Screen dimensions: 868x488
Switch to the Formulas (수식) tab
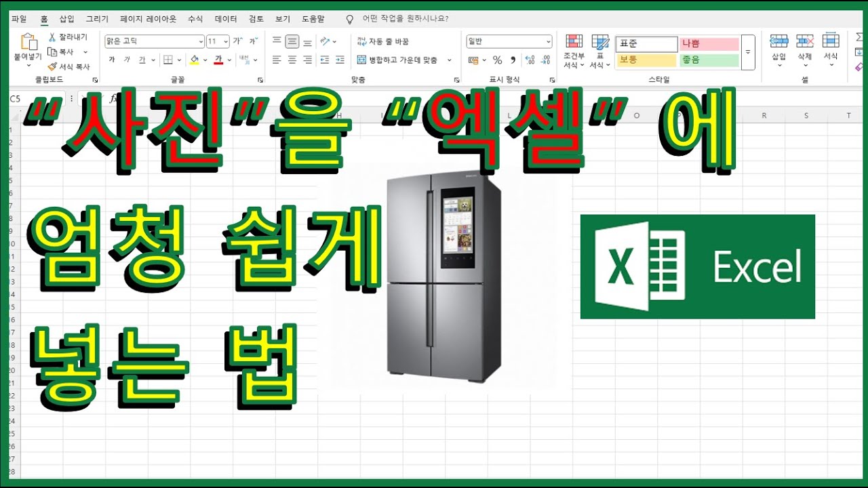coord(195,19)
